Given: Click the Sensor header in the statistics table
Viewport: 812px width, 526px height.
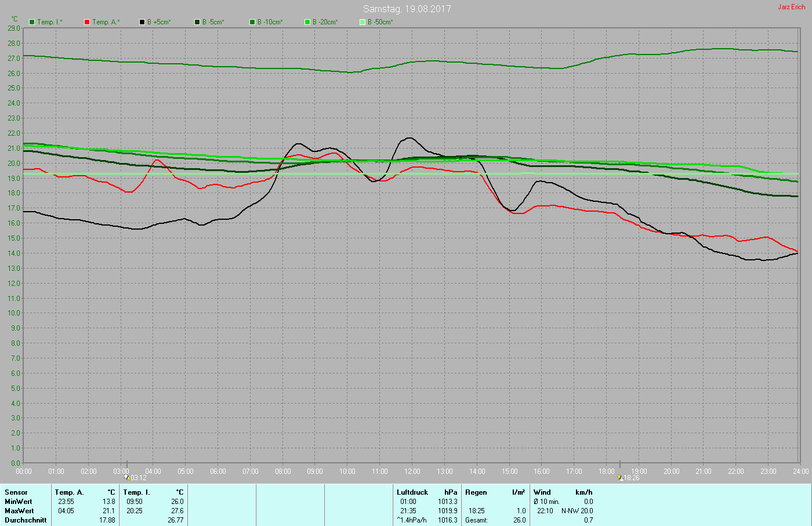Looking at the screenshot, I should click(16, 492).
